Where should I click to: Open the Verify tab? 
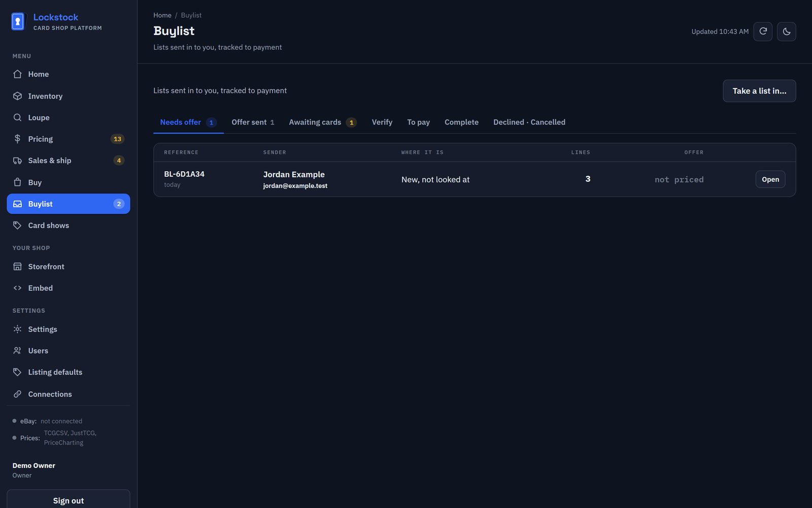coord(382,122)
